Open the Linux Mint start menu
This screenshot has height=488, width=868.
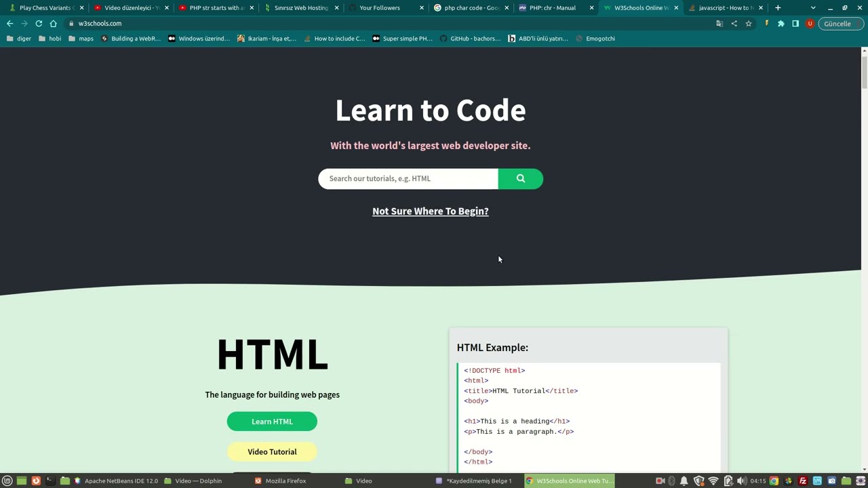coord(7,481)
